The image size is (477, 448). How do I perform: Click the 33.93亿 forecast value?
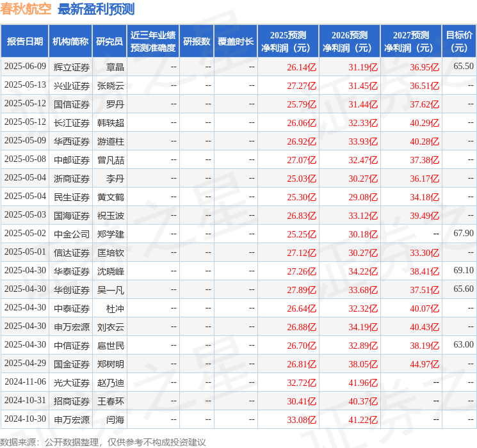point(363,141)
